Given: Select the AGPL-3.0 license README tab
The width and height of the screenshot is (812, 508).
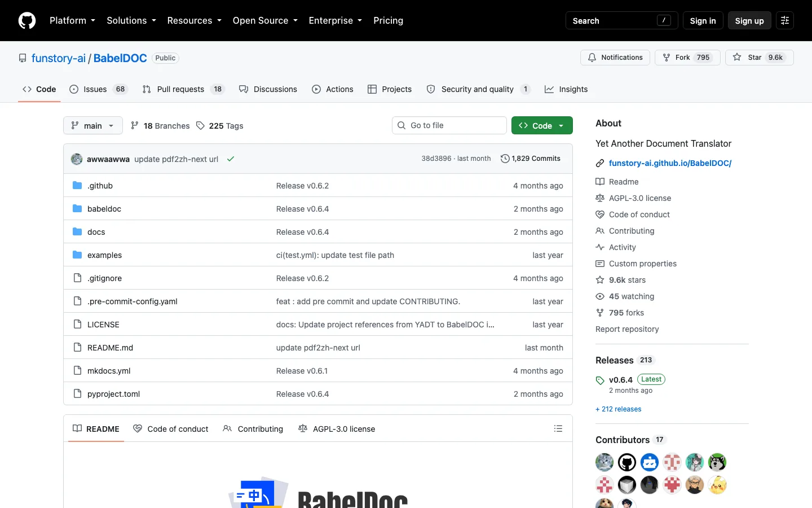Looking at the screenshot, I should [x=337, y=429].
